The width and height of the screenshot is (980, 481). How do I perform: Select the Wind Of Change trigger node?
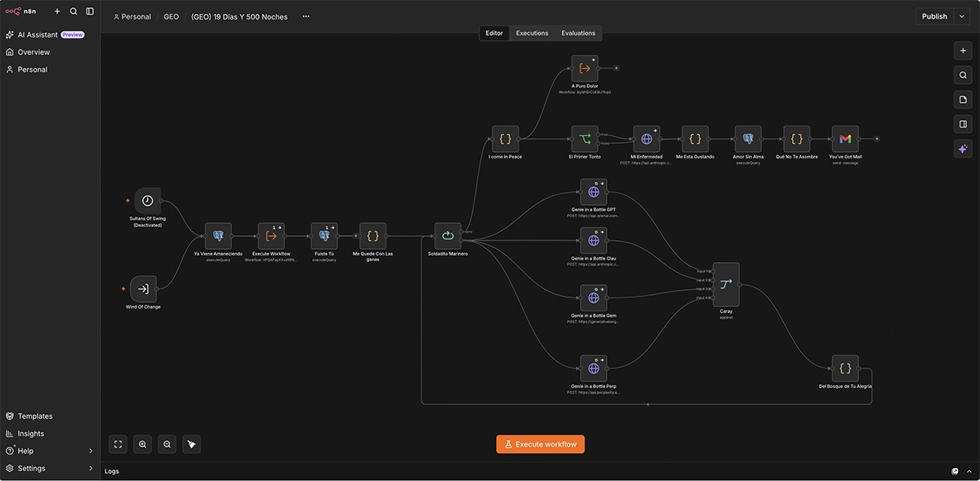click(143, 288)
